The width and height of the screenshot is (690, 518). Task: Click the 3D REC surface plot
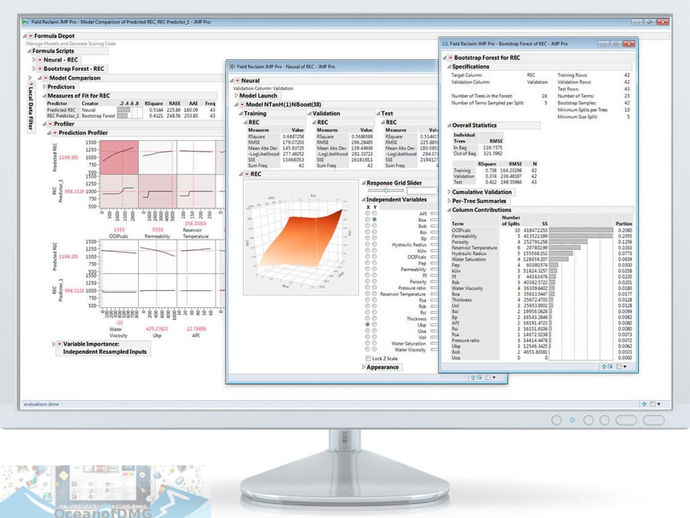click(301, 238)
